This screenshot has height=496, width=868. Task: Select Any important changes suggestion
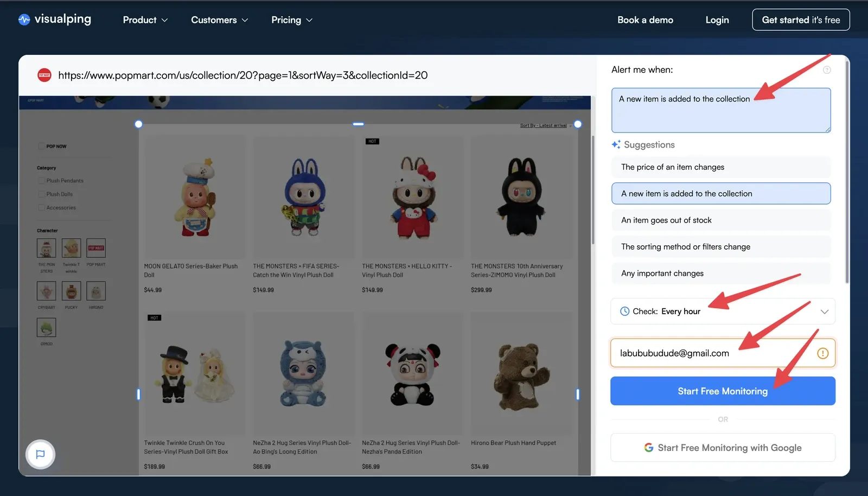721,274
